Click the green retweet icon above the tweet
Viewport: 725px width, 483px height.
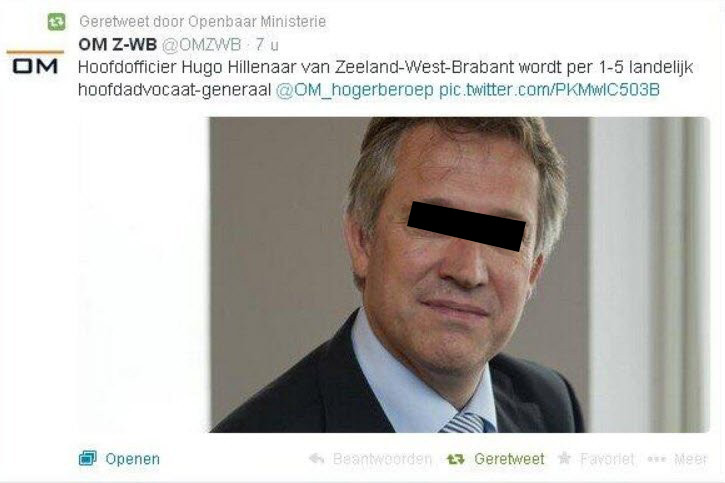[56, 22]
